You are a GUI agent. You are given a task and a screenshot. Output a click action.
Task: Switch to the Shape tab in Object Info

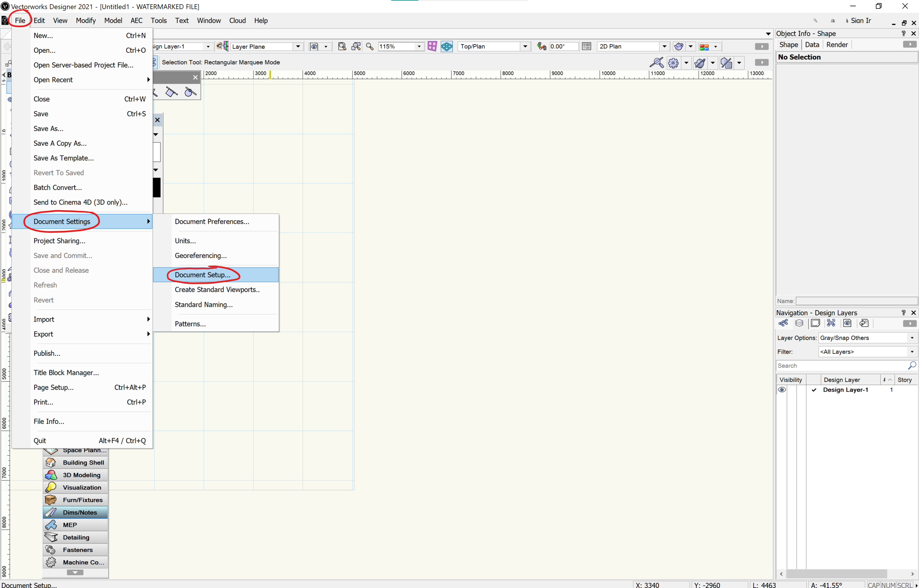pos(789,45)
